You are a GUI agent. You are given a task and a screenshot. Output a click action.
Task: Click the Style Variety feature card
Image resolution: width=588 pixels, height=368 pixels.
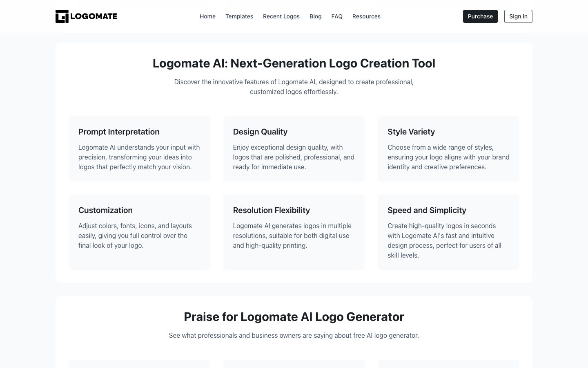[x=448, y=149]
